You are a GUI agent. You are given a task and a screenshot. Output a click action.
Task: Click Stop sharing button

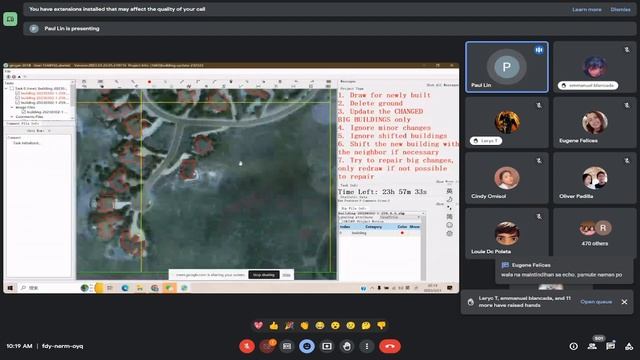[264, 275]
